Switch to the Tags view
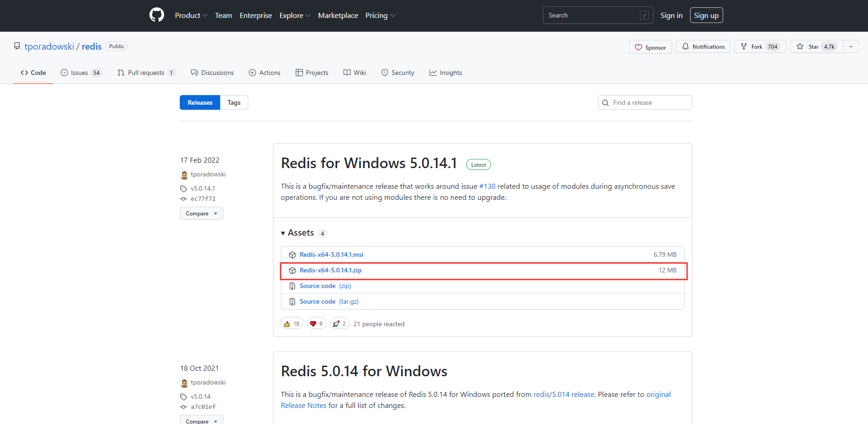Screen dimensions: 868x424 point(234,102)
